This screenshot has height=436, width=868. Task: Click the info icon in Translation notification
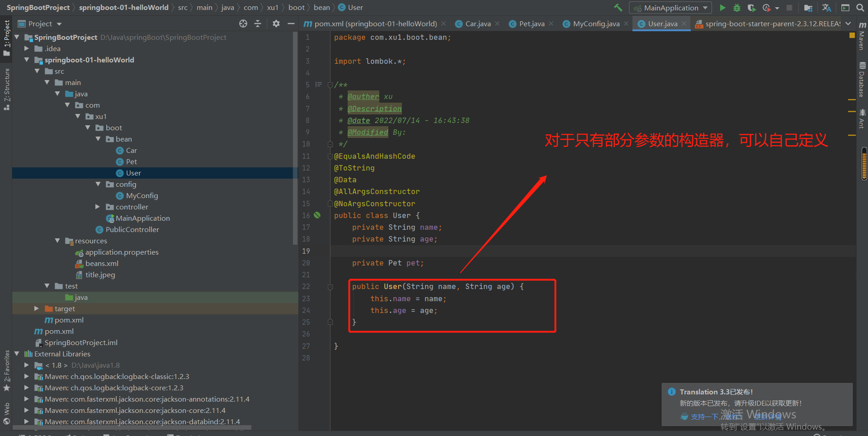672,392
